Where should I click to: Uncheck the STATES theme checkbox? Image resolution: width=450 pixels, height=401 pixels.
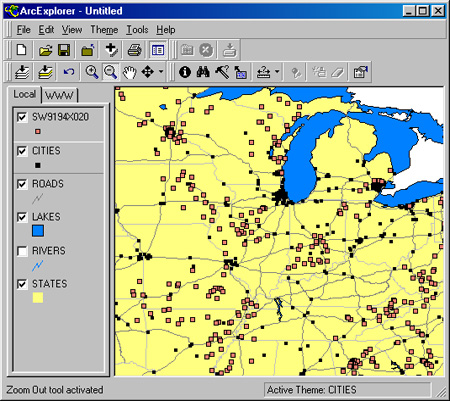(x=22, y=284)
